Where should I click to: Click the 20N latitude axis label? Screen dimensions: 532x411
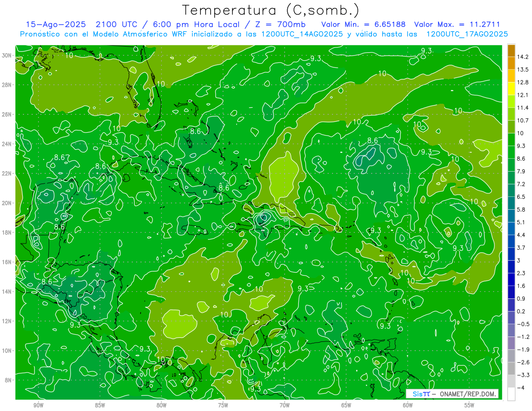click(x=8, y=203)
